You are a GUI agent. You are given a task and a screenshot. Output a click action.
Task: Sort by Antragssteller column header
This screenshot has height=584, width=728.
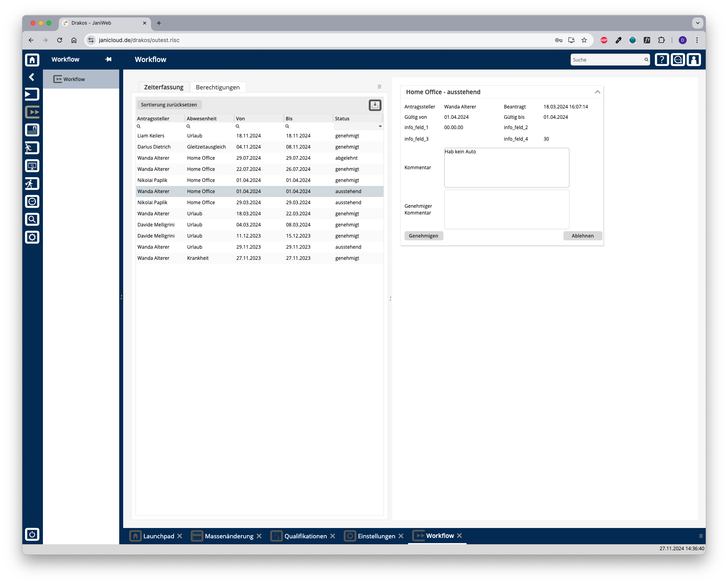click(x=160, y=118)
